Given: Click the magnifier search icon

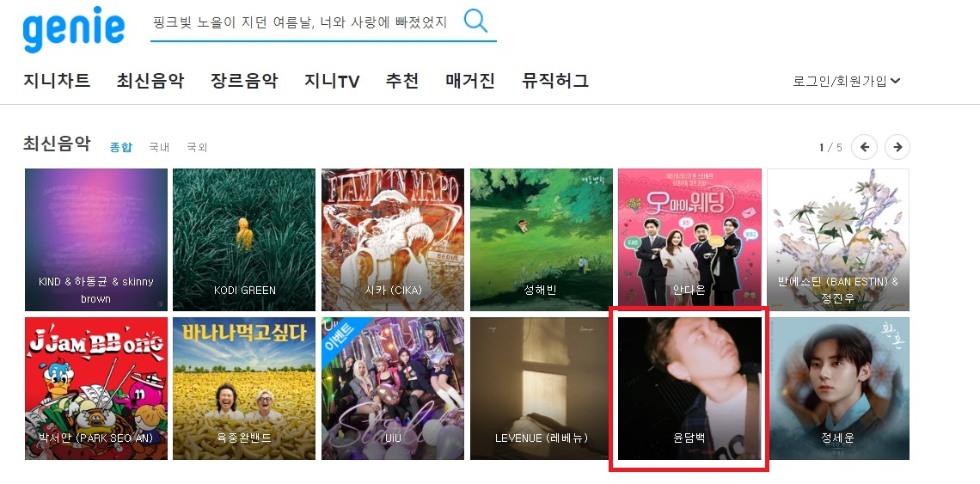Looking at the screenshot, I should [475, 21].
